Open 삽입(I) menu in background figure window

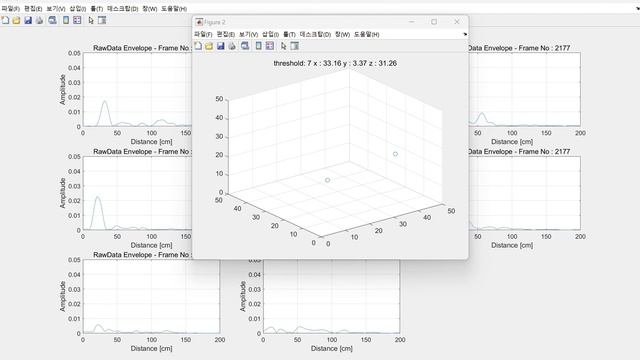[78, 9]
